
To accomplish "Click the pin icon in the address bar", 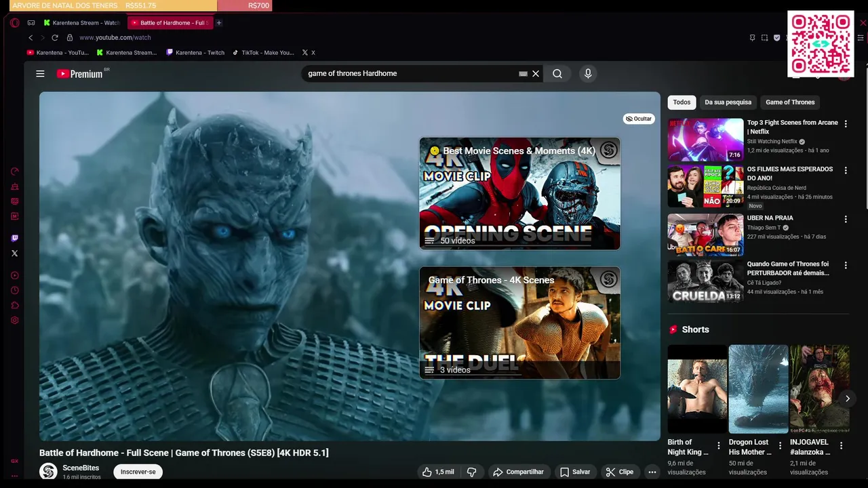I will click(x=752, y=37).
